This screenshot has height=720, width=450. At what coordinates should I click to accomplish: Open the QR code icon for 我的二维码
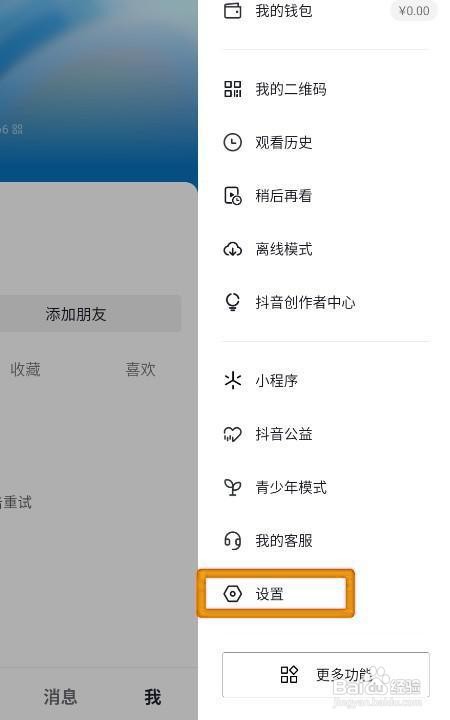click(232, 89)
